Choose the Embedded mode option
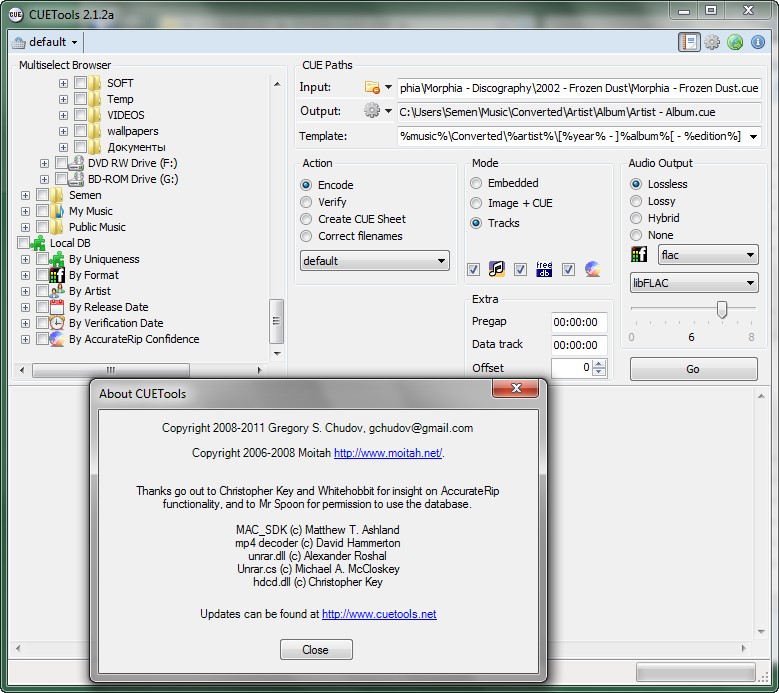Screen dimensions: 779x693 476,184
